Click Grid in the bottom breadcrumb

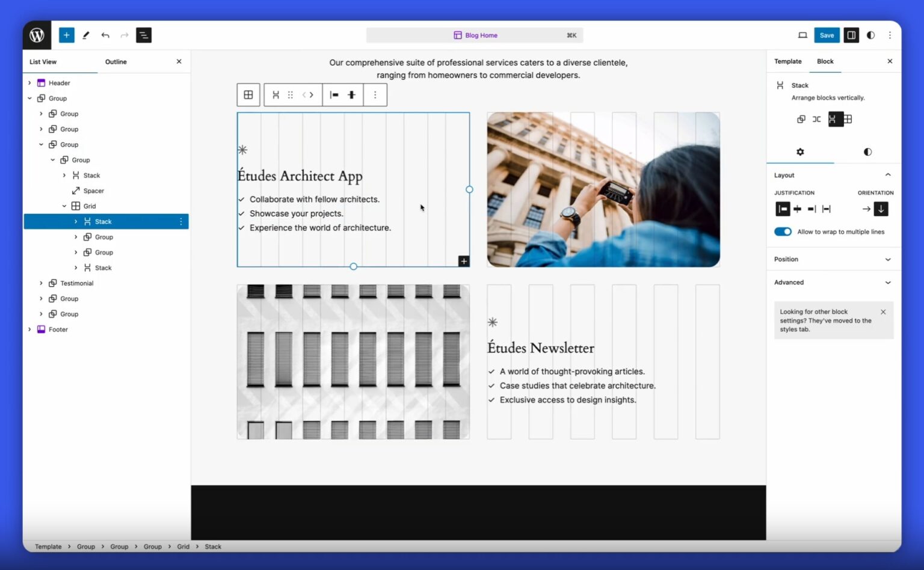pos(183,547)
